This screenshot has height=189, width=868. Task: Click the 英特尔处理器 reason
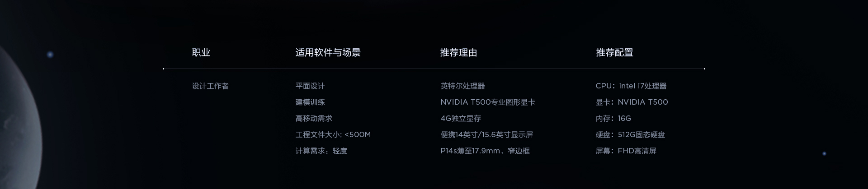tap(462, 86)
